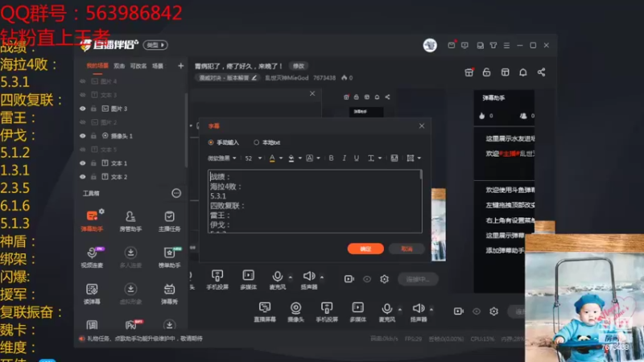Click the speaker icon in status bar
The image size is (644, 362).
coord(81,339)
